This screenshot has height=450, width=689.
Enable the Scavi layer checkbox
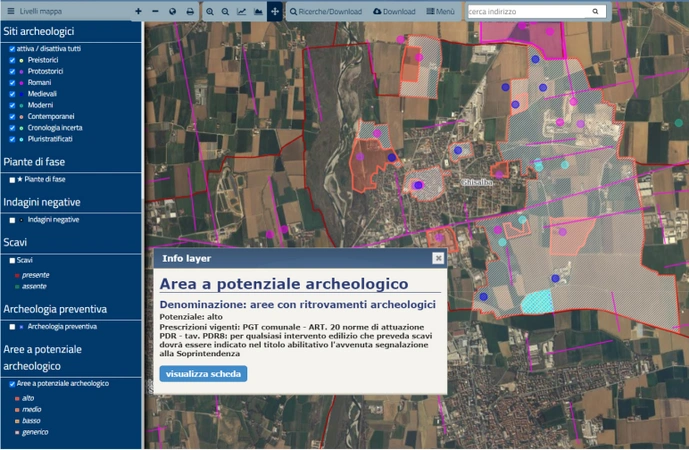click(12, 260)
